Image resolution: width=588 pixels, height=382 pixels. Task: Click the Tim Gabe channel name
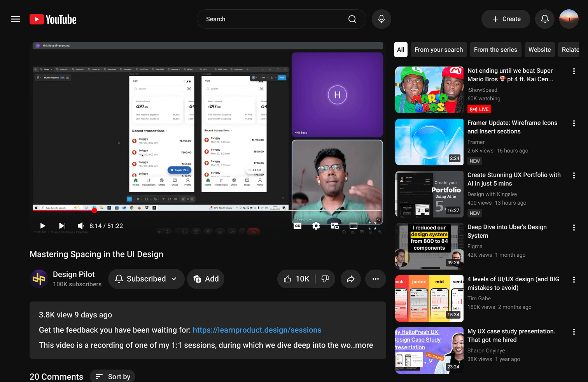pos(479,298)
